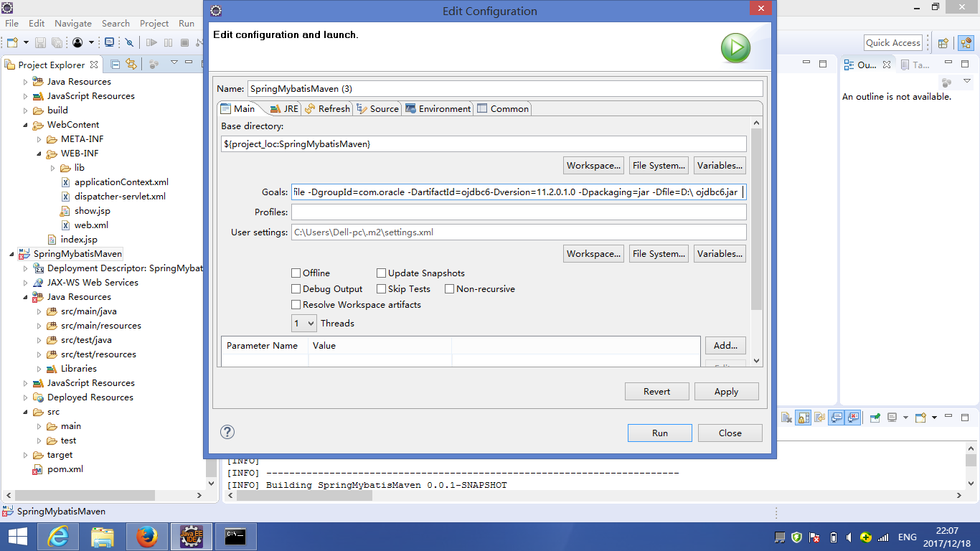Viewport: 980px width, 551px height.
Task: Open Firefox from taskbar
Action: [x=146, y=537]
